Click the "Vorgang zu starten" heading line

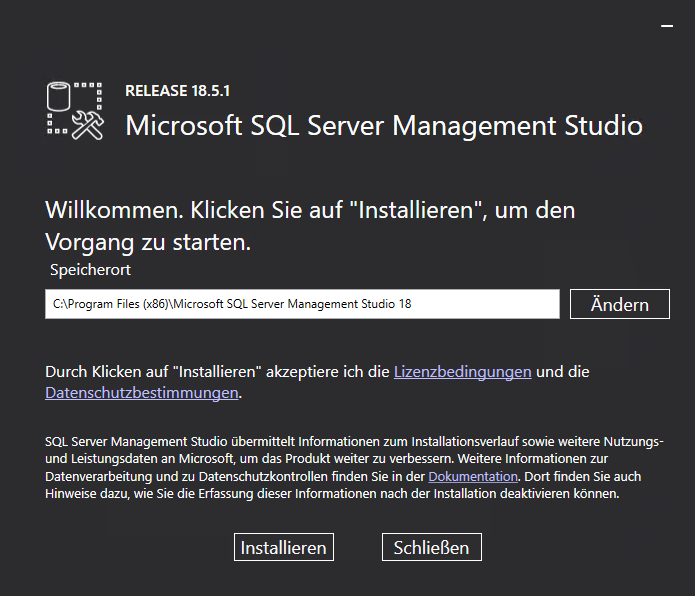147,242
